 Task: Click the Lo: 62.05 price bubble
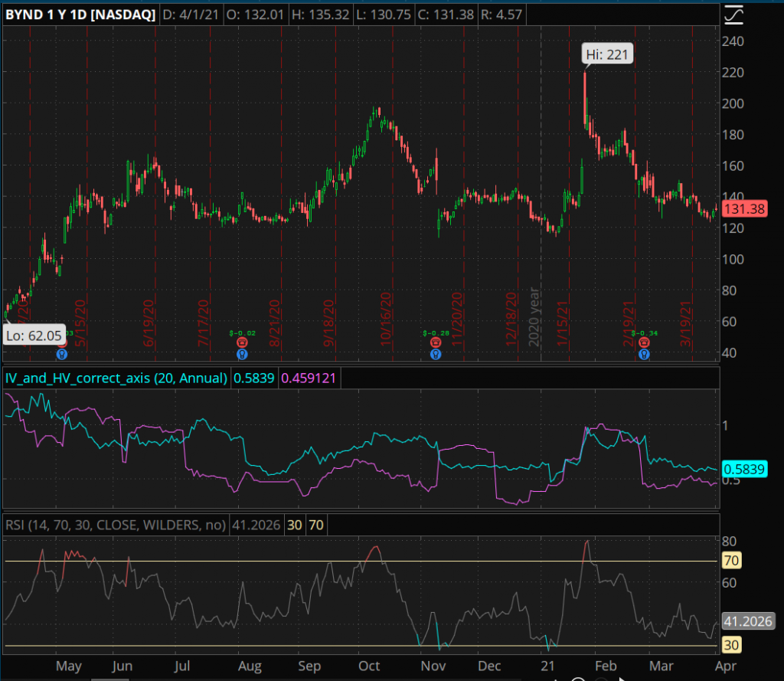(x=34, y=336)
